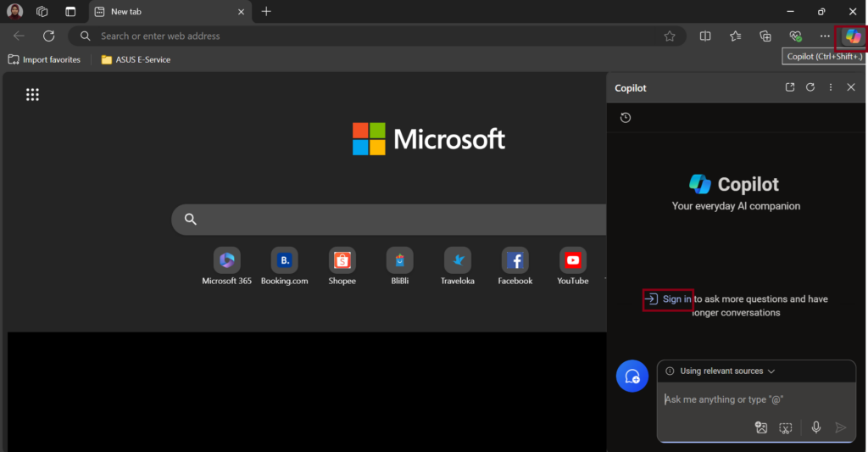Open Copilot in a new tab
The height and width of the screenshot is (452, 868).
click(790, 87)
